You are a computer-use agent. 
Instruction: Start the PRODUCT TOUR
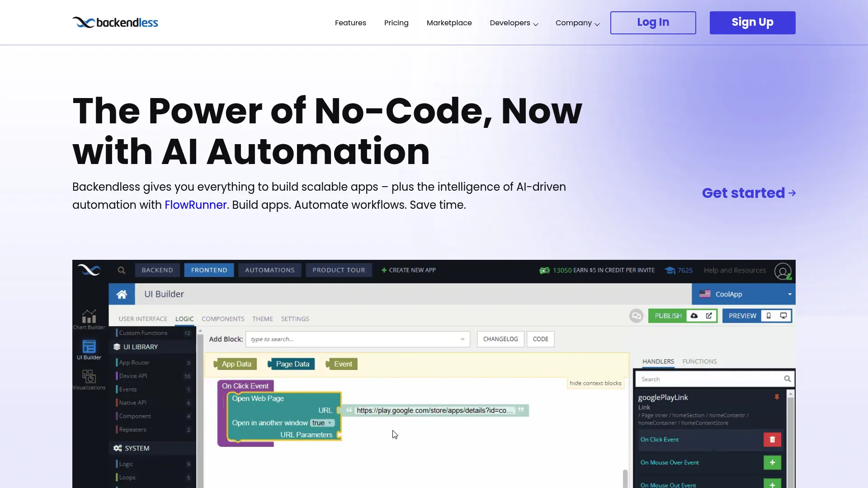(339, 270)
